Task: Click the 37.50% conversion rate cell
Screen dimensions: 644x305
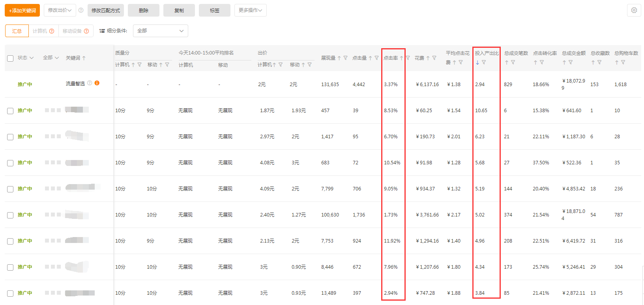Action: (541, 163)
